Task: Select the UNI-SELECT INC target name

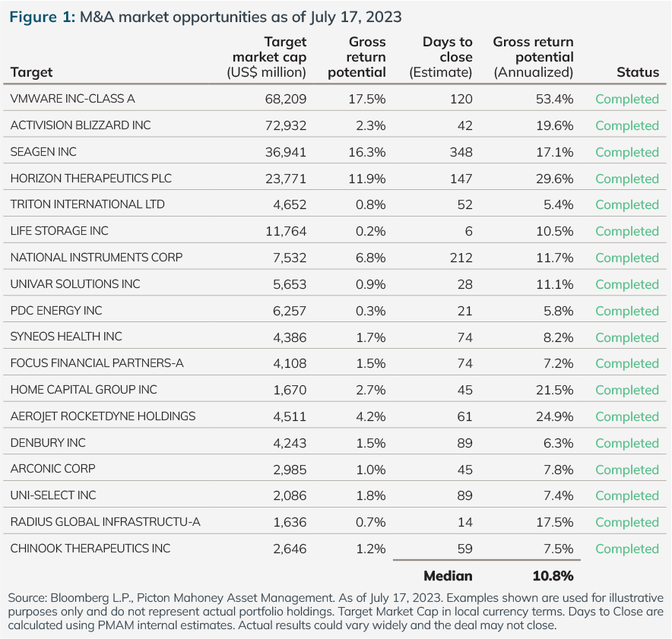Action: [53, 495]
